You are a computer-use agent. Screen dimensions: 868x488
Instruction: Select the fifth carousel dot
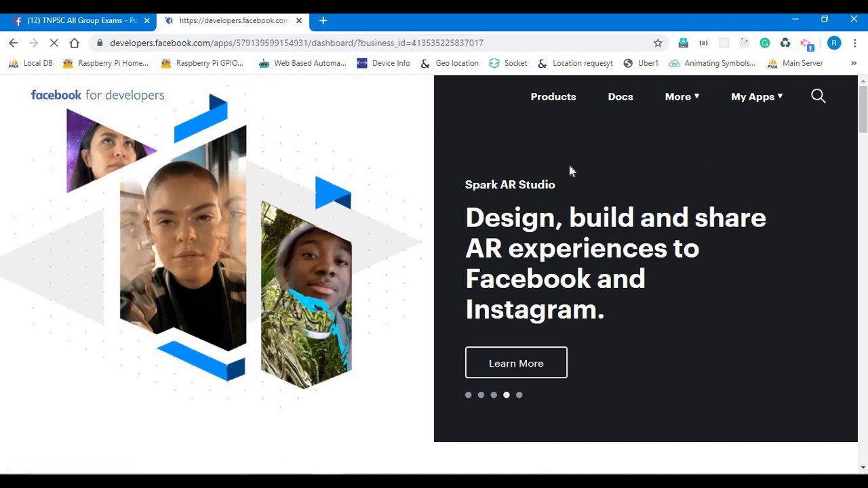[519, 394]
